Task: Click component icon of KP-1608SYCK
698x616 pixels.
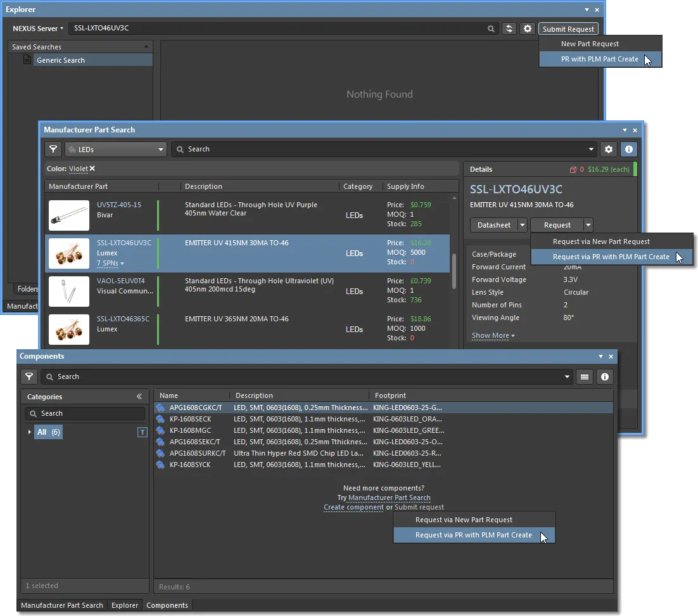Action: coord(160,465)
